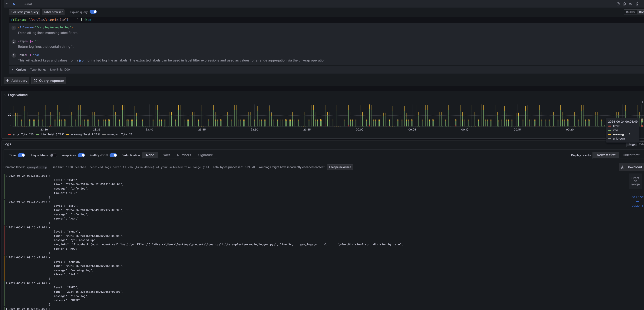Toggle the Explain query switch

[93, 12]
